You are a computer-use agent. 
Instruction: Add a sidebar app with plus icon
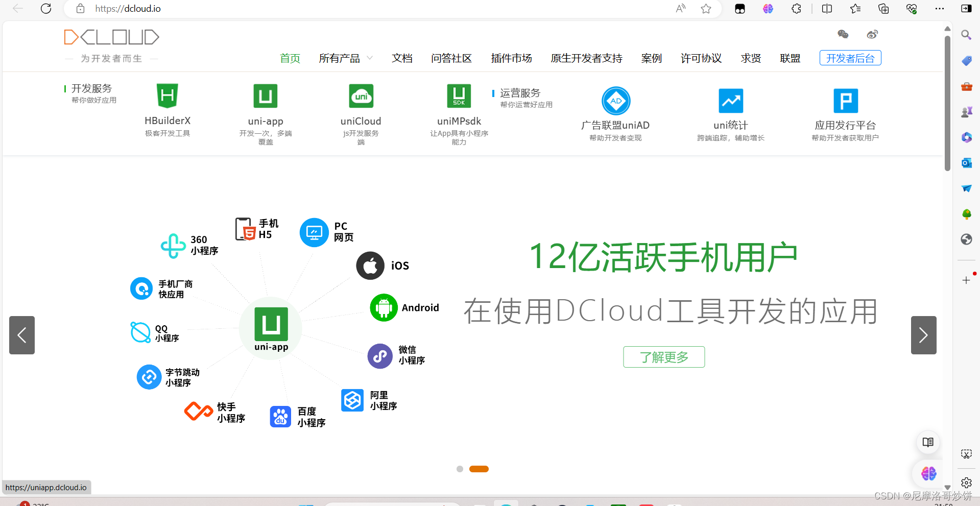click(966, 280)
